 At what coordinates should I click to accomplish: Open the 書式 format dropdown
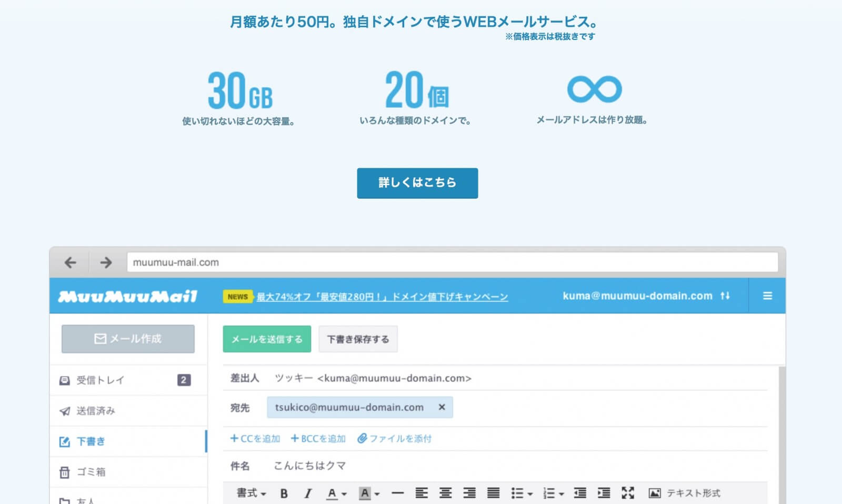click(x=251, y=493)
